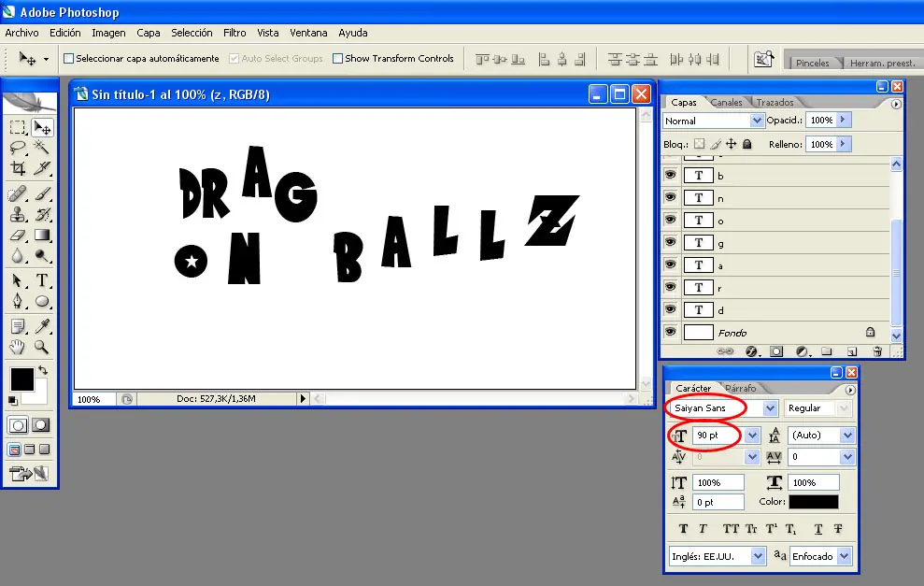This screenshot has height=586, width=924.
Task: Select the Pen tool
Action: click(18, 301)
